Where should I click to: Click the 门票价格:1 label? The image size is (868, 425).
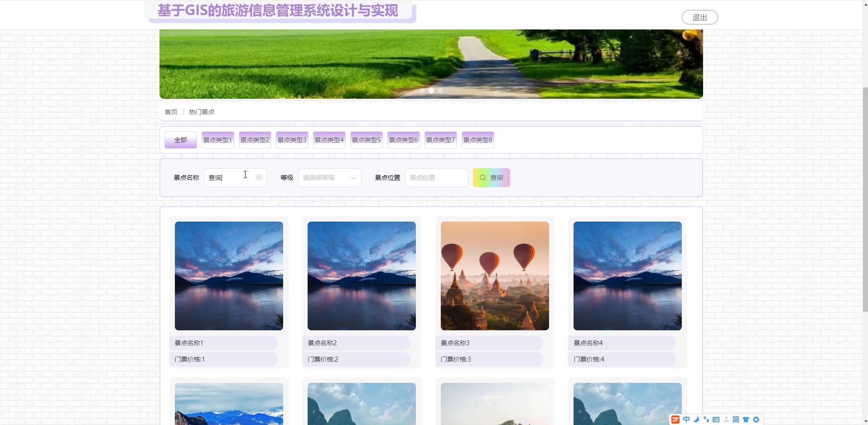click(x=190, y=359)
